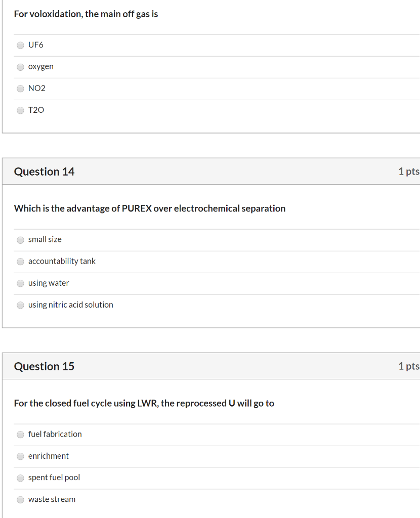
Task: Choose 'using nitric acid solution' answer
Action: coord(20,305)
